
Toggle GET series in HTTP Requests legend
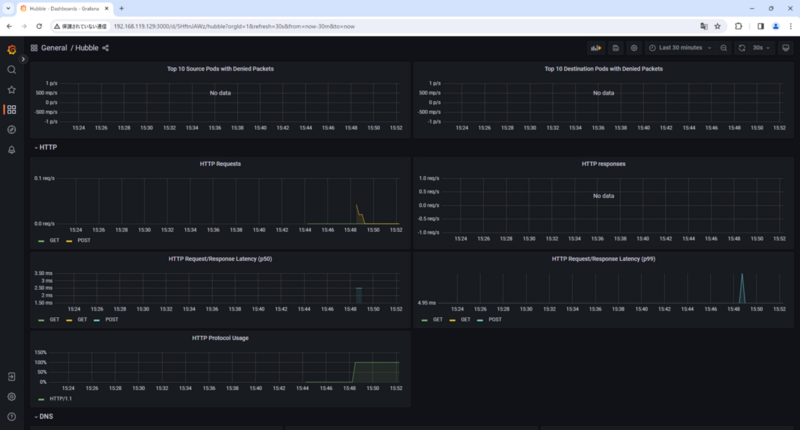point(54,240)
